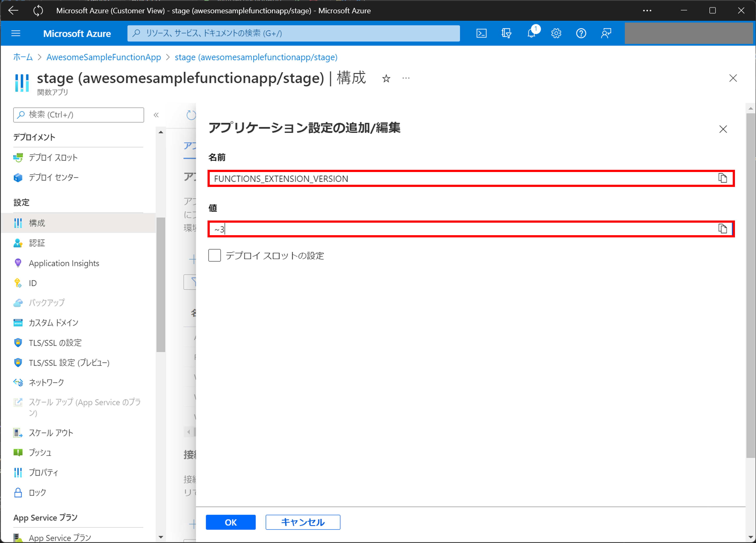Open the portal hamburger menu
The height and width of the screenshot is (543, 756).
[x=16, y=33]
